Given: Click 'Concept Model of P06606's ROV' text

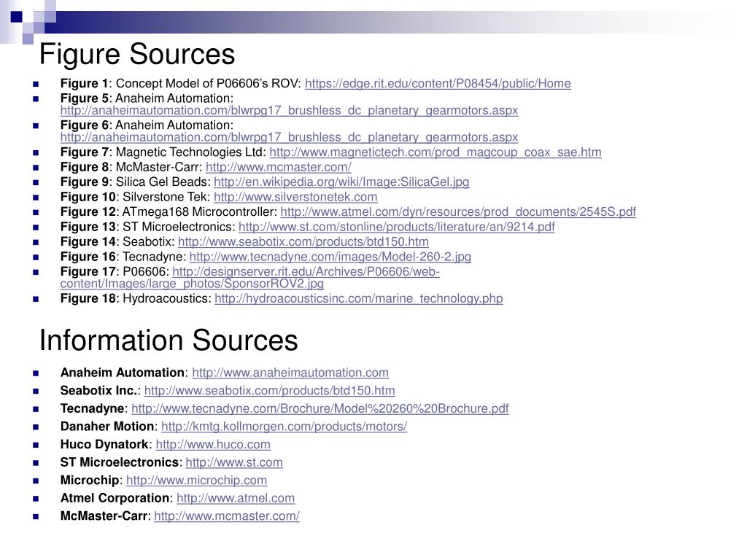Looking at the screenshot, I should pos(207,84).
